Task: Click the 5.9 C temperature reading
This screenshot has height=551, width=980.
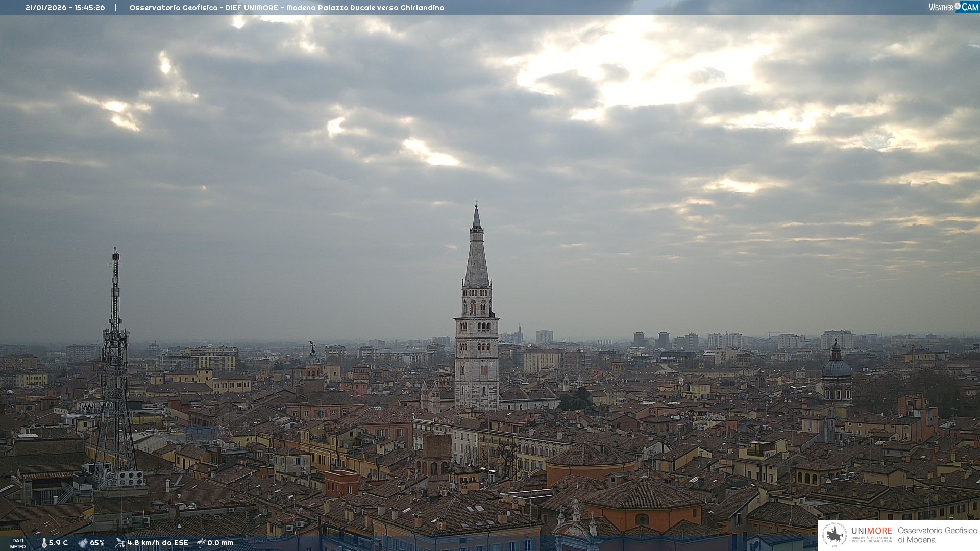Action: 58,543
